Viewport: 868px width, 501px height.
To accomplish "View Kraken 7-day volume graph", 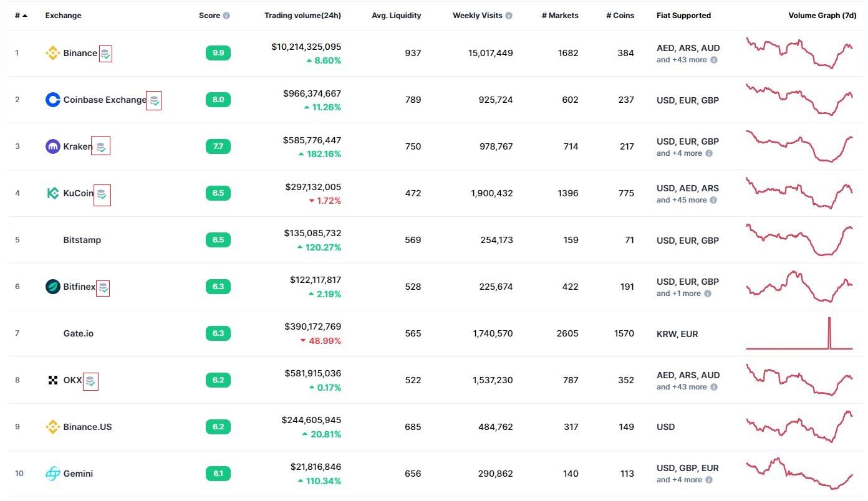I will point(799,146).
